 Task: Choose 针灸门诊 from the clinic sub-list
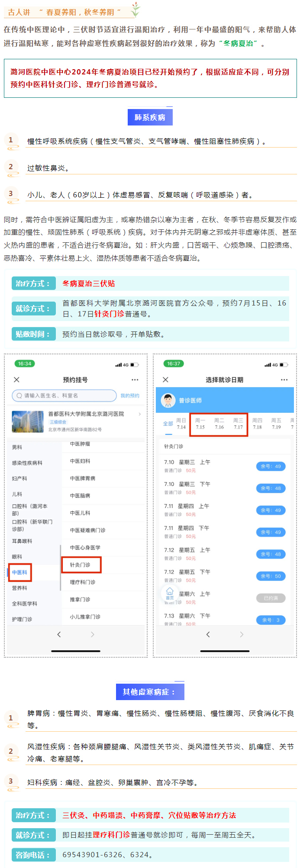click(81, 565)
